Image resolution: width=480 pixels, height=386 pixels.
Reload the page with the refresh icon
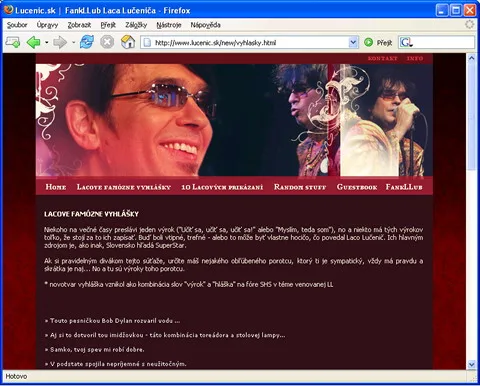coord(87,42)
